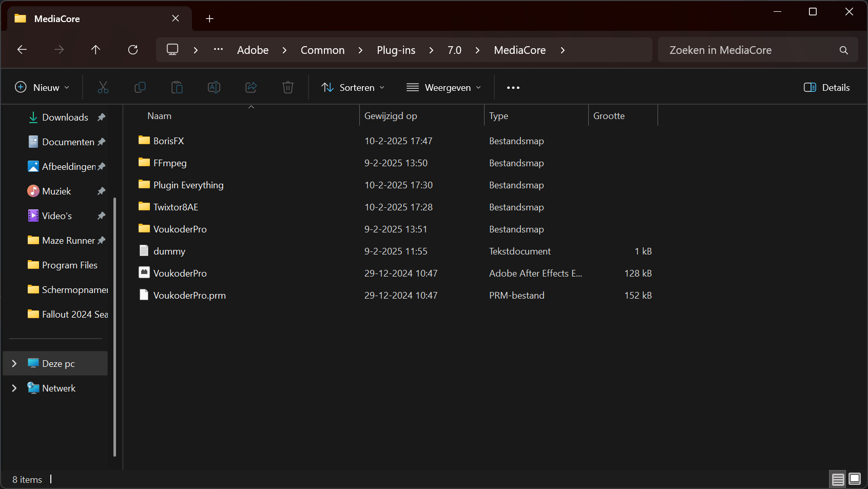Open a new tab with plus button
The image size is (868, 489).
(x=209, y=19)
